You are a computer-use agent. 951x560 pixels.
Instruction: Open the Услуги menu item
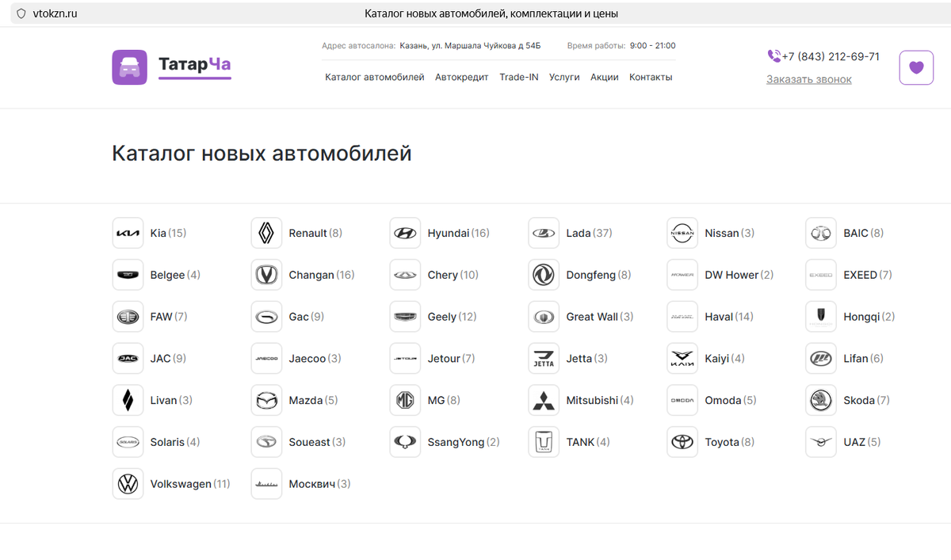(x=564, y=77)
